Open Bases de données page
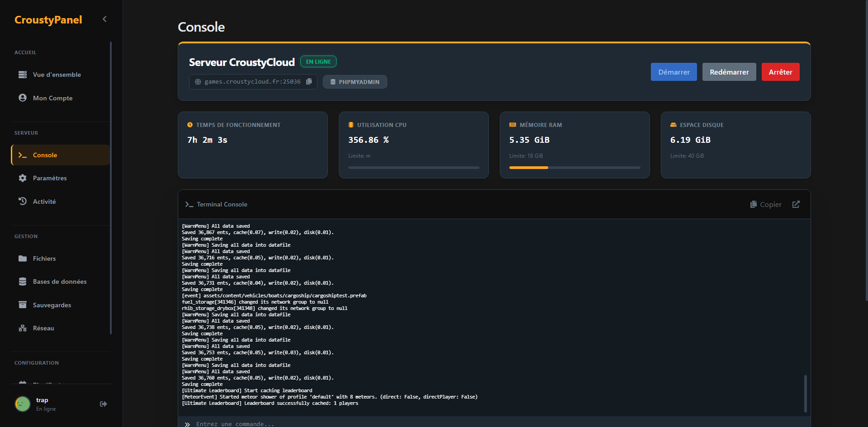The height and width of the screenshot is (427, 868). coord(61,282)
